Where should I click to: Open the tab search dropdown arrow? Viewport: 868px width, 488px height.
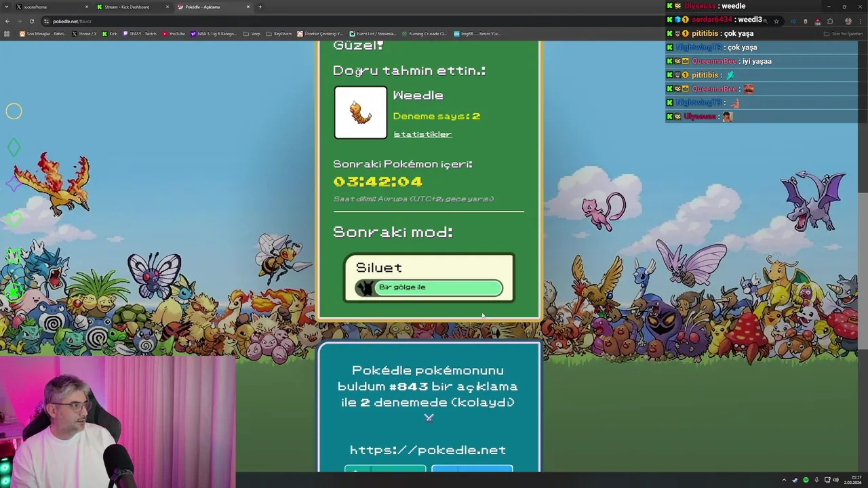tap(7, 7)
